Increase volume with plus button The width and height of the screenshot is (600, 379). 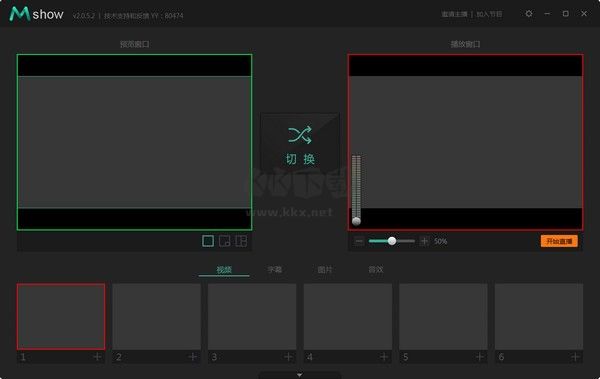pyautogui.click(x=424, y=241)
